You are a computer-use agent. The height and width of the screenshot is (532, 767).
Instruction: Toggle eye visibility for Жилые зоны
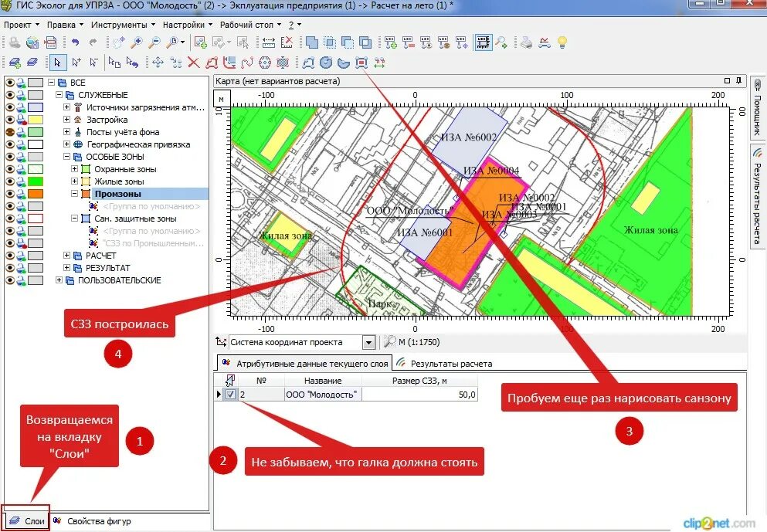click(10, 181)
